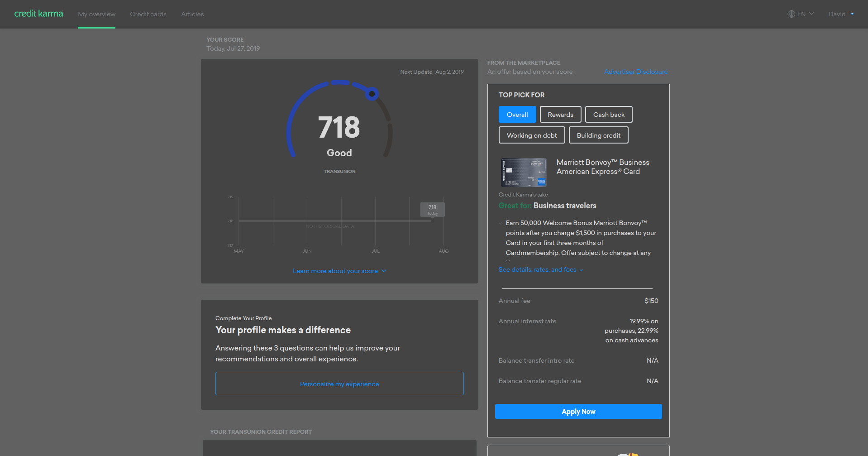Click the Balance transfer intro rate label
868x456 pixels.
[x=536, y=360]
